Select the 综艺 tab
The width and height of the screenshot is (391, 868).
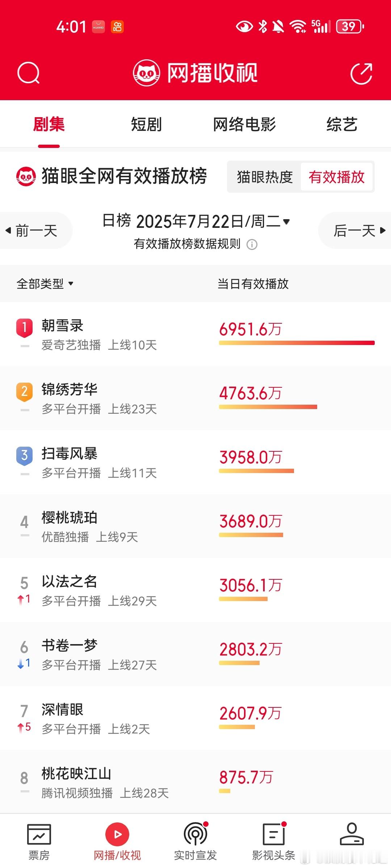(x=342, y=124)
